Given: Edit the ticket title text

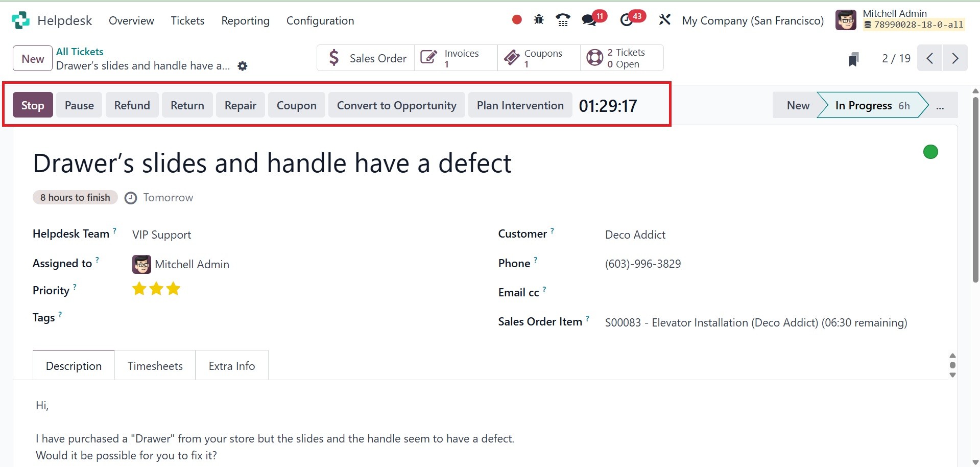Looking at the screenshot, I should 272,164.
